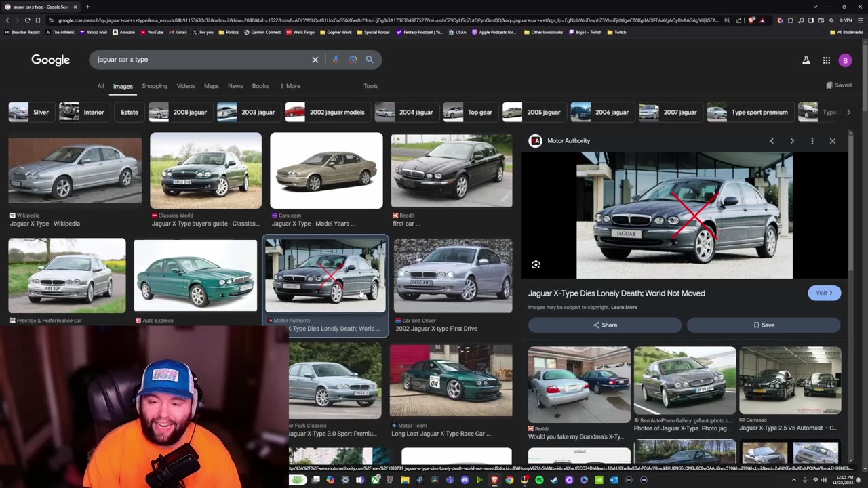Screen dimensions: 868x488
Task: Open Search Labs flask icon
Action: point(806,60)
